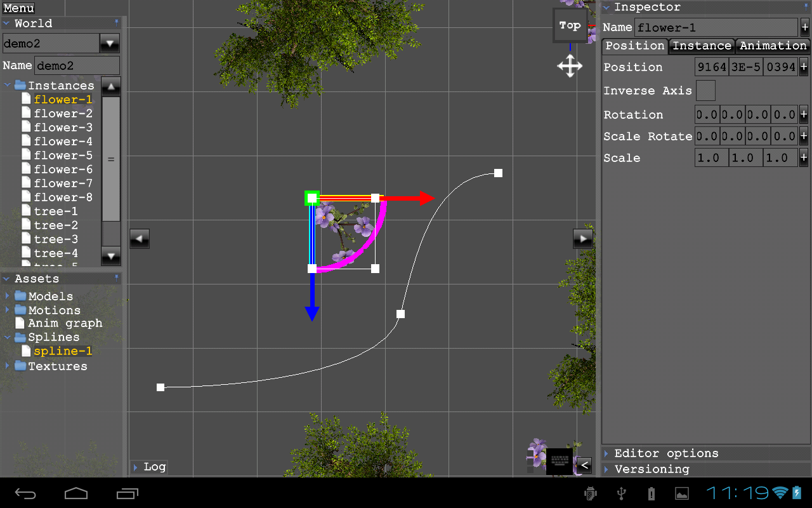Click the four-way move arrows icon
Image resolution: width=812 pixels, height=508 pixels.
[x=570, y=66]
